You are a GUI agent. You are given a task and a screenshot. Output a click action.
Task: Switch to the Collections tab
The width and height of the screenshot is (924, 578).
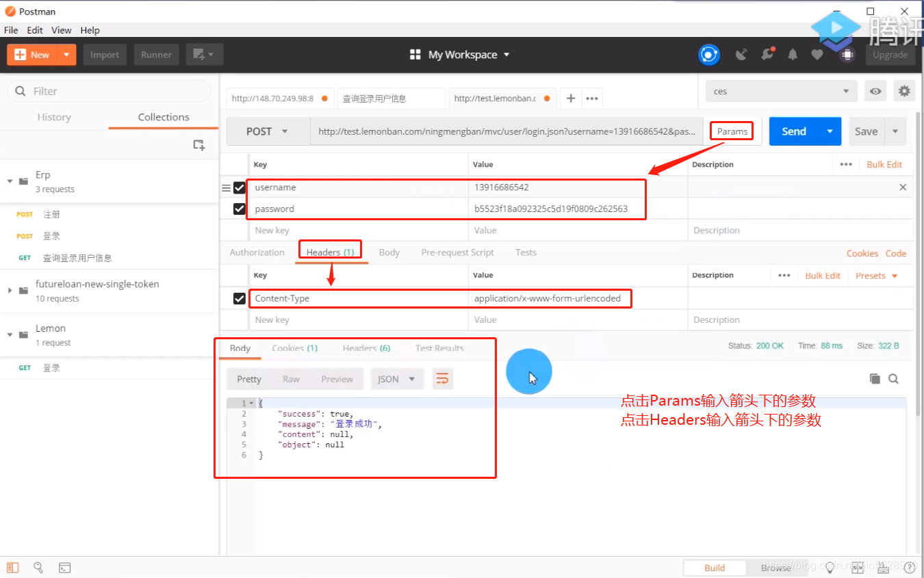(x=164, y=117)
